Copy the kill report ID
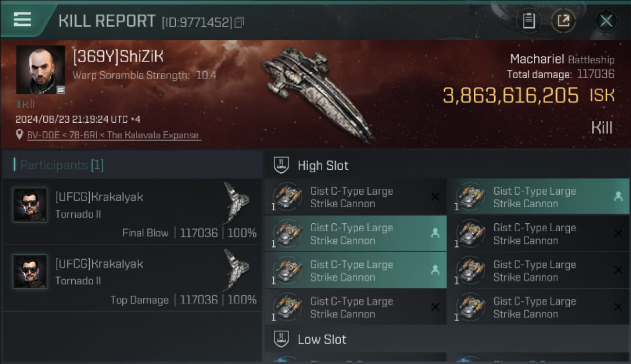631x364 pixels. (239, 22)
